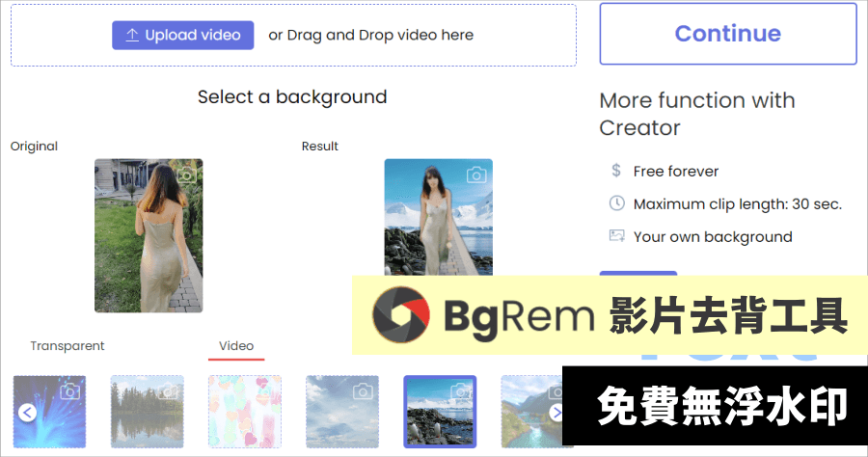Image resolution: width=868 pixels, height=457 pixels.
Task: Choose the mountain river background thumbnail
Action: (x=531, y=412)
